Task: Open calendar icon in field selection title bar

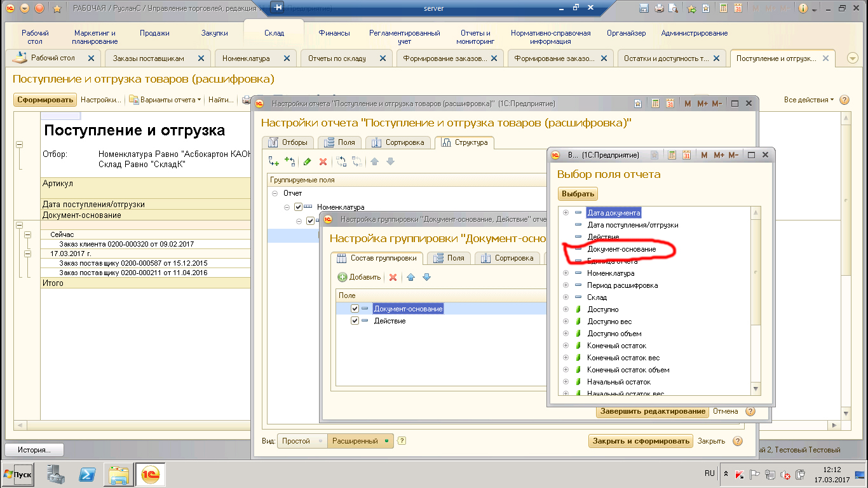Action: click(x=686, y=155)
